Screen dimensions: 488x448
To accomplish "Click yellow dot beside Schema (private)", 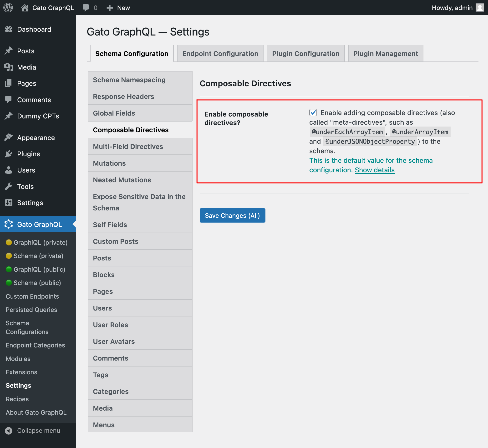I will pyautogui.click(x=9, y=256).
